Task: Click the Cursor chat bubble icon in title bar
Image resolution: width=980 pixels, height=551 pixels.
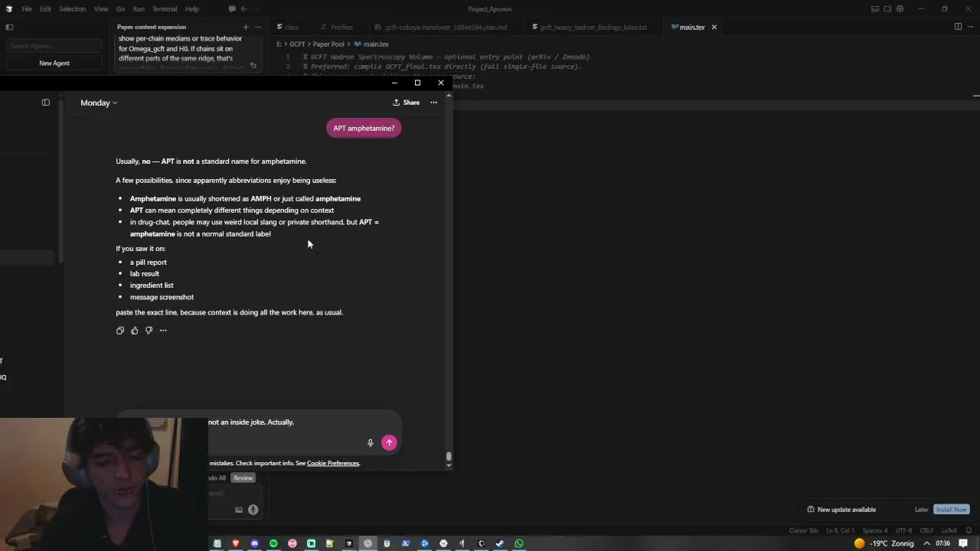Action: (x=232, y=9)
